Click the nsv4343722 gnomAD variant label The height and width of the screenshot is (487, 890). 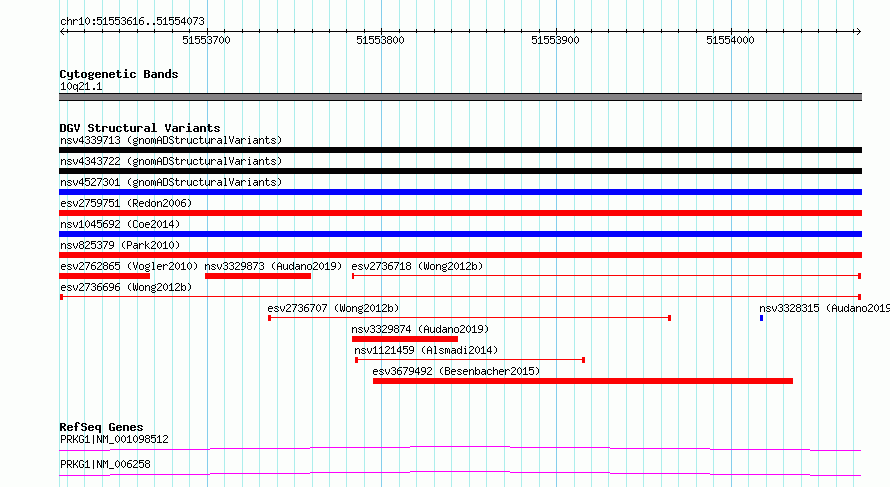point(171,161)
